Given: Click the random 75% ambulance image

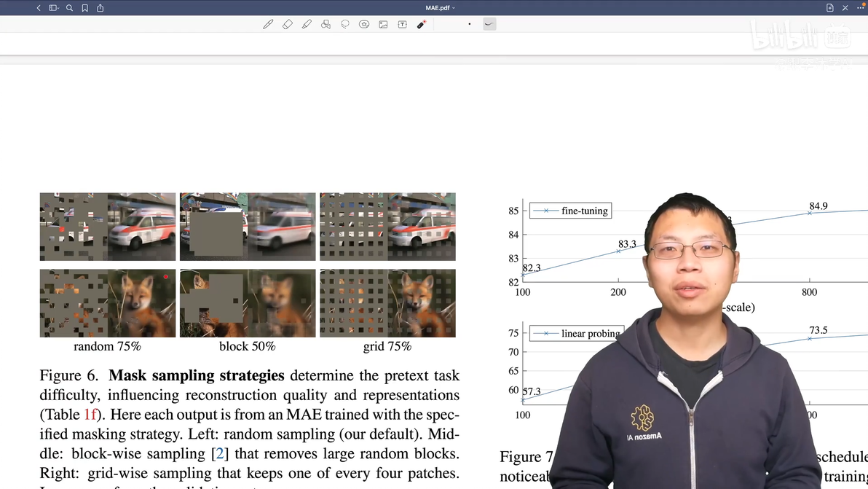Looking at the screenshot, I should click(107, 227).
